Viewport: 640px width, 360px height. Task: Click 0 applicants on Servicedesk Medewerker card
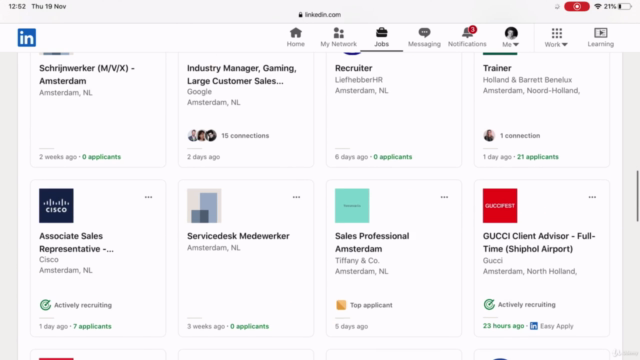[x=249, y=327]
